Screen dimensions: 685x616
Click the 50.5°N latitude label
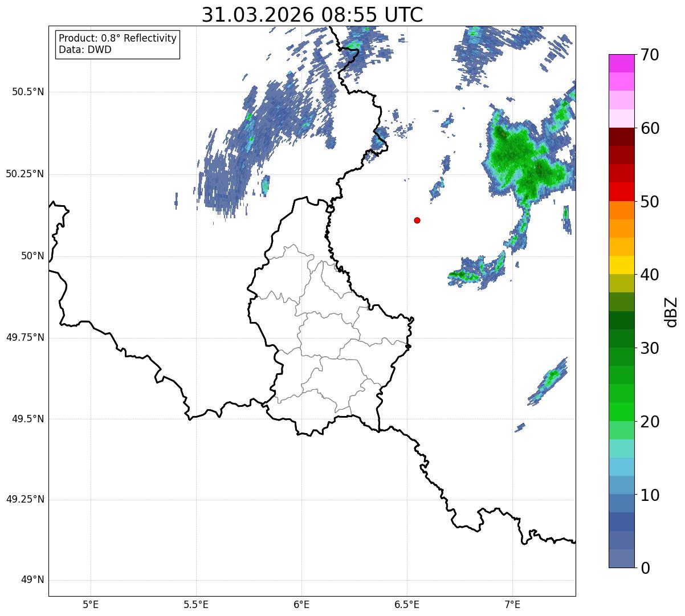(x=28, y=92)
